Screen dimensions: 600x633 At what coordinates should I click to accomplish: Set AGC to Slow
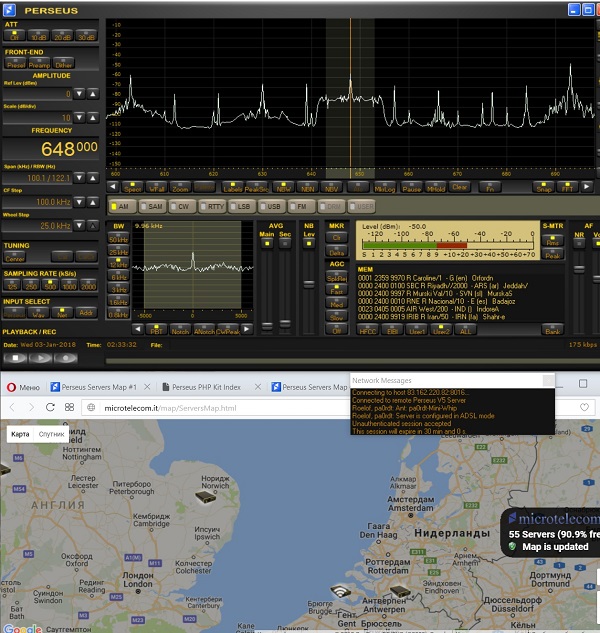pos(336,316)
